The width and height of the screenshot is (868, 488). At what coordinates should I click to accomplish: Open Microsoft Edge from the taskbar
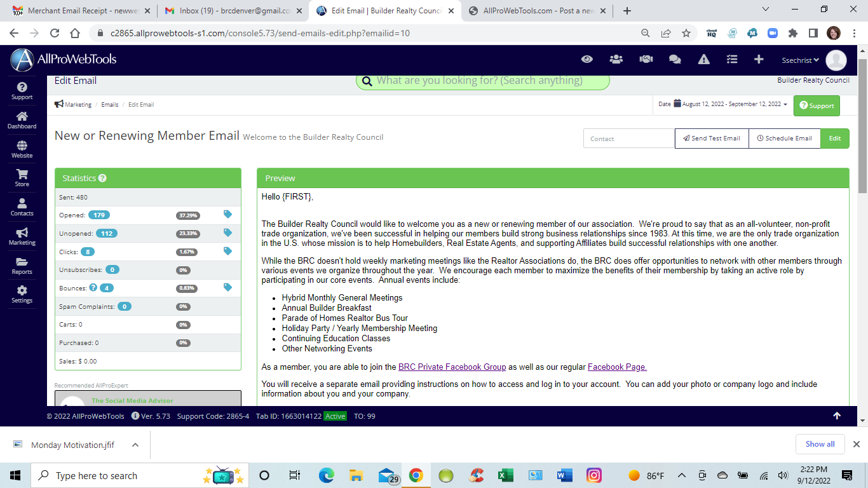(327, 475)
